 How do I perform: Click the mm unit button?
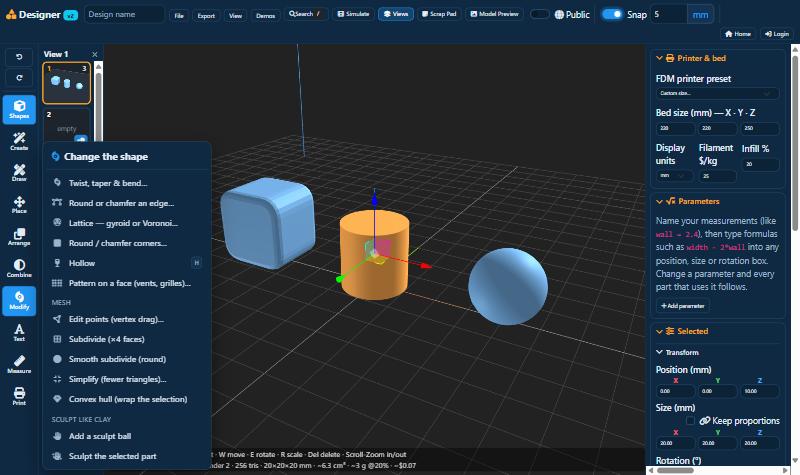tap(700, 15)
